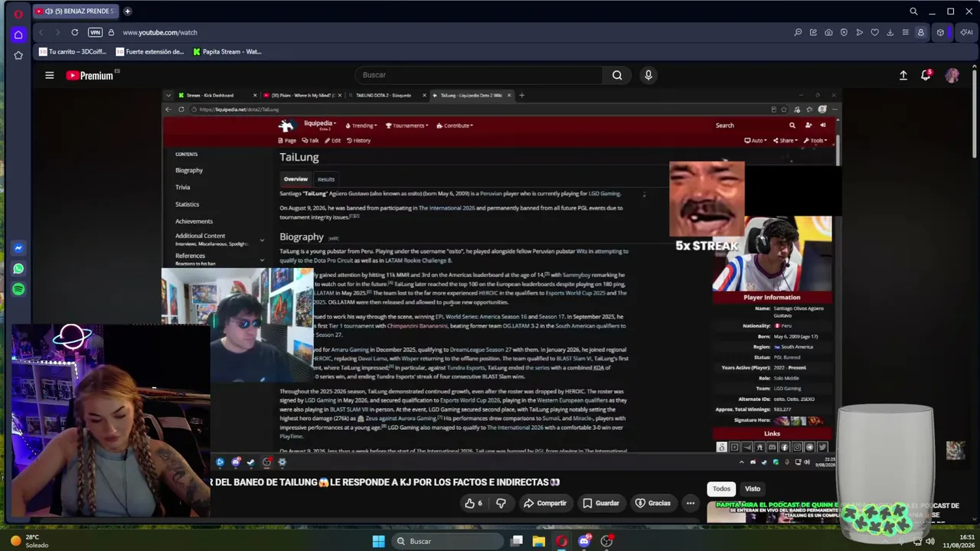Go back to the previous page

pyautogui.click(x=41, y=32)
